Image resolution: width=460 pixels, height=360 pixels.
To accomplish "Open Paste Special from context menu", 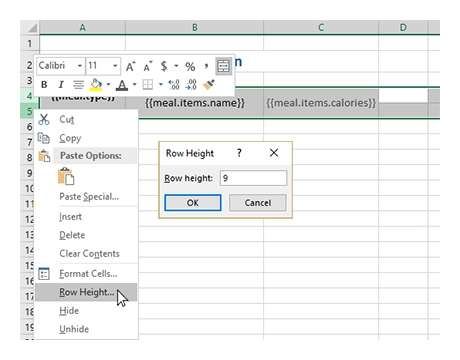I will [86, 196].
